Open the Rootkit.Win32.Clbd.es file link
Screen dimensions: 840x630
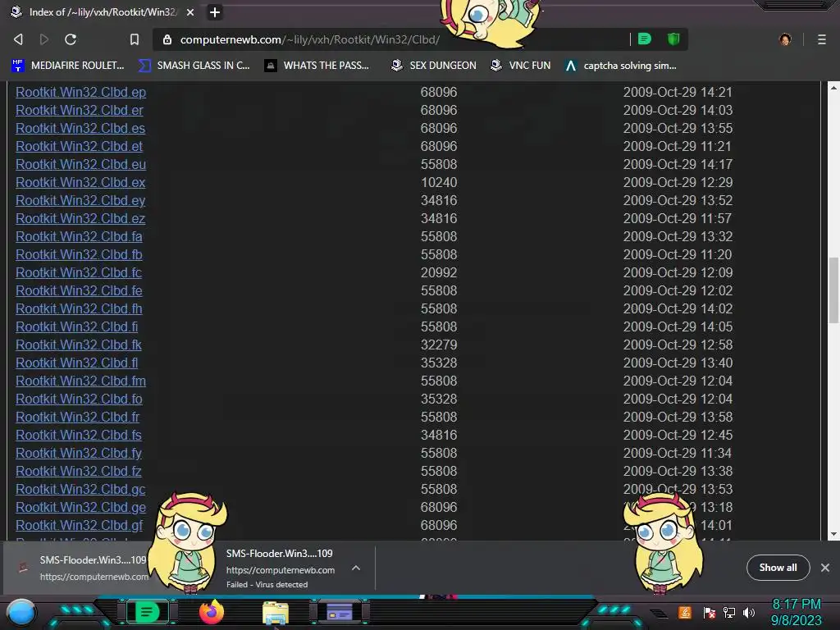click(80, 129)
